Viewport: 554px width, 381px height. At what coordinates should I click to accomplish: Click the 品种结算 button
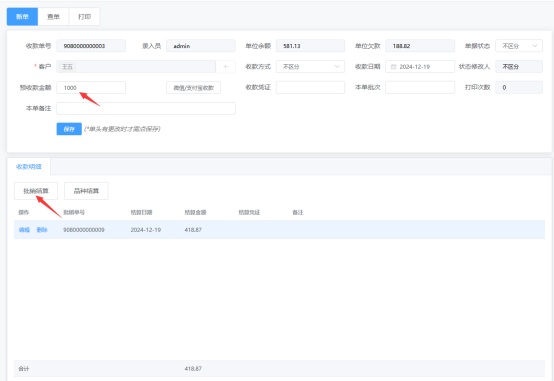[x=86, y=191]
